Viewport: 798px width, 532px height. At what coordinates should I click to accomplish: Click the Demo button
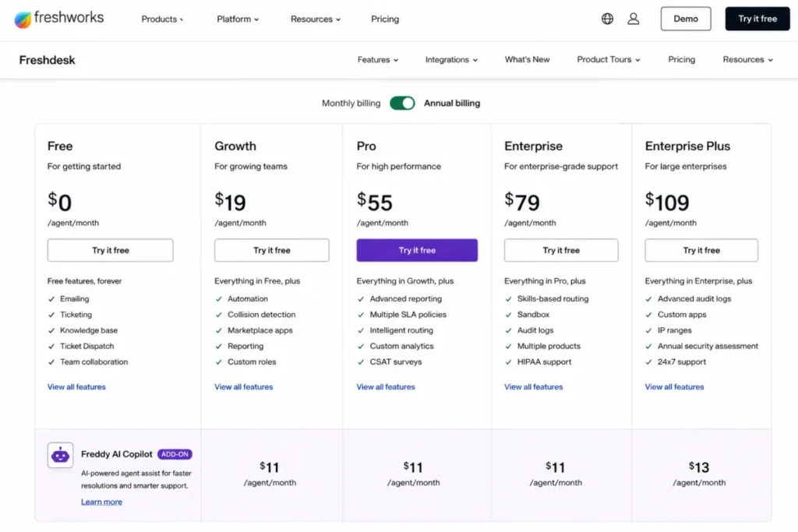click(686, 19)
